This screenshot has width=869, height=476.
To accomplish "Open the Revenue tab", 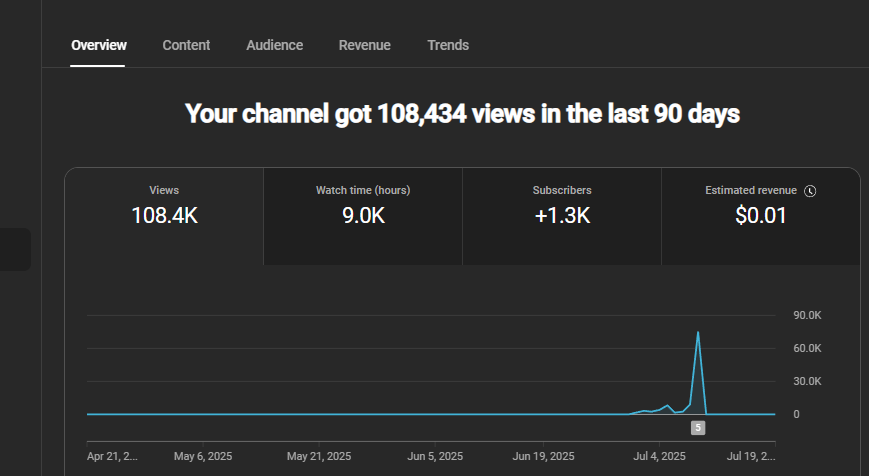I will (x=364, y=45).
